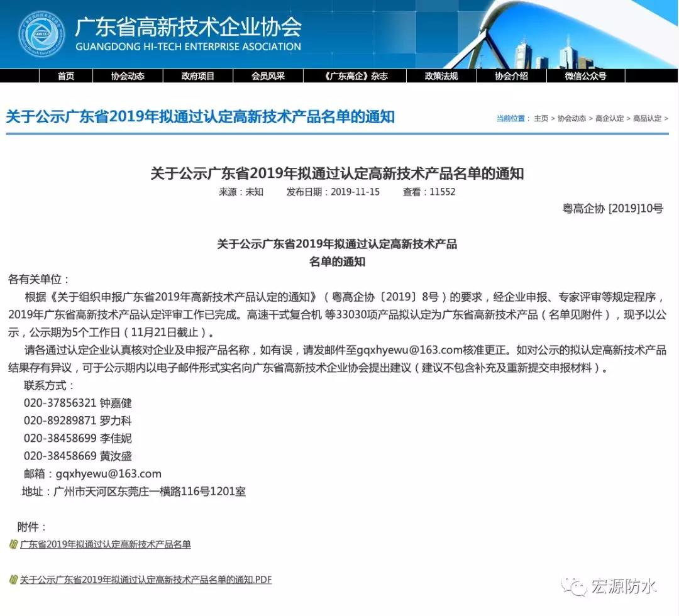Click the attachment icon beside the PDF link

(13, 579)
